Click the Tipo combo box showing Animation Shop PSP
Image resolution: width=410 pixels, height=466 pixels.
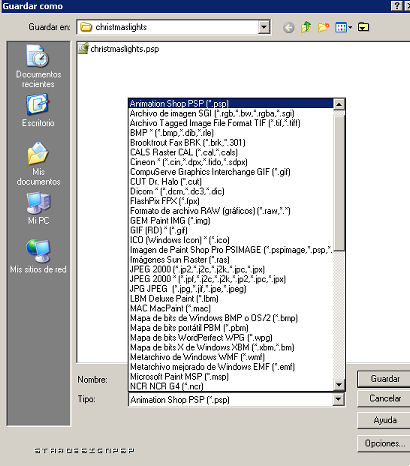coord(236,399)
